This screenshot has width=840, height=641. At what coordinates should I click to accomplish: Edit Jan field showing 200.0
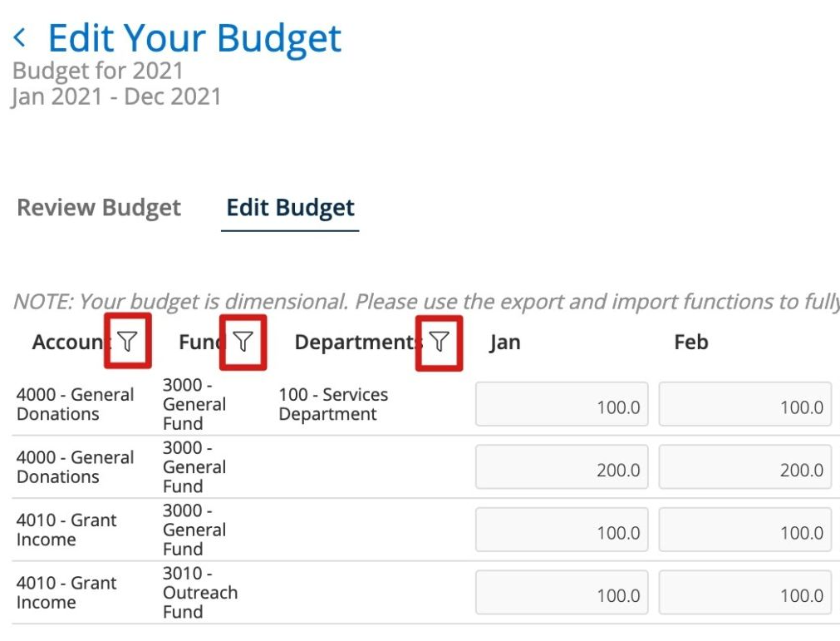point(562,466)
